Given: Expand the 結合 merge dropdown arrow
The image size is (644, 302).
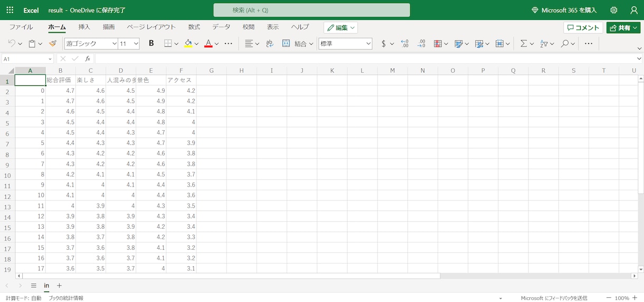Looking at the screenshot, I should (311, 44).
